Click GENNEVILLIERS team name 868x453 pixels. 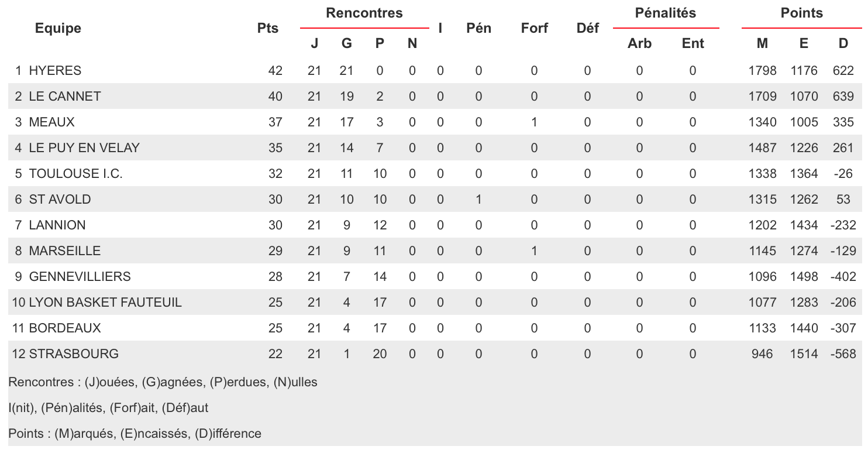(x=80, y=277)
